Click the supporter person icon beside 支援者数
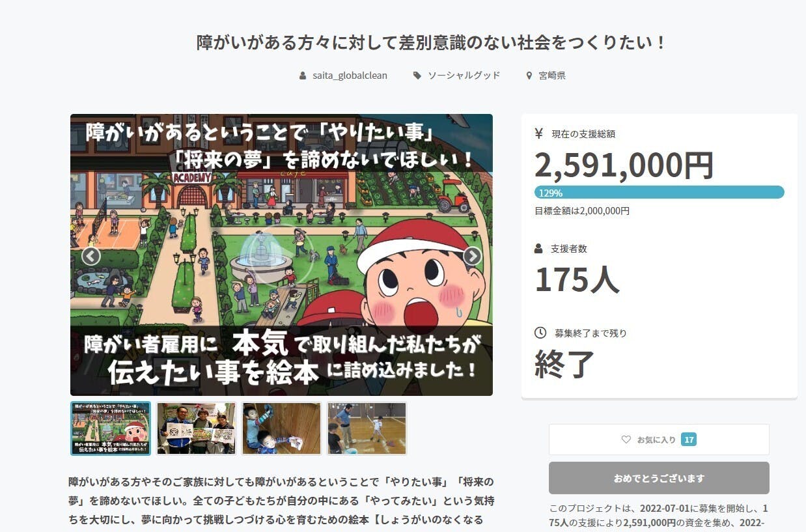The height and width of the screenshot is (532, 806). [538, 248]
